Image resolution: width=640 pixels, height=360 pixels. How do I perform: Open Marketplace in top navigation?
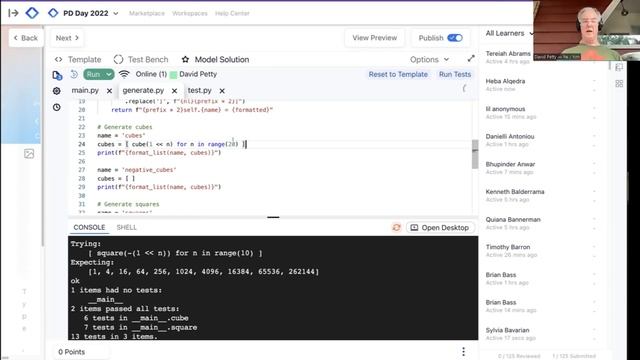pyautogui.click(x=147, y=13)
